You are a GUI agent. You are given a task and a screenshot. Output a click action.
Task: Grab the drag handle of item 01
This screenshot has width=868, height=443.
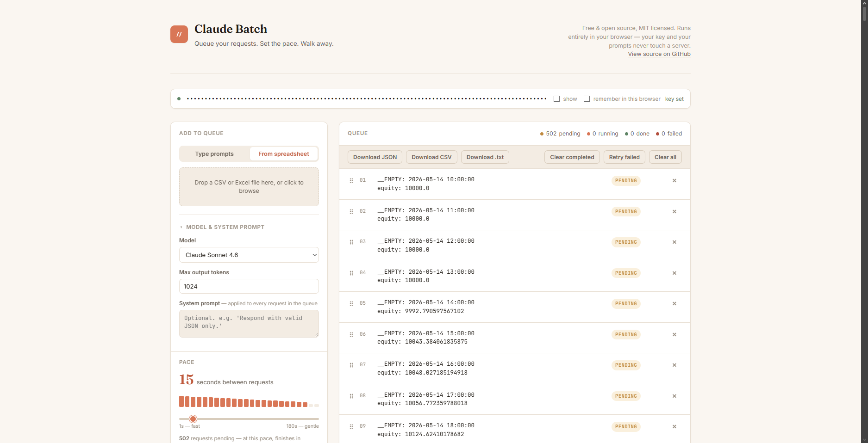pyautogui.click(x=351, y=181)
